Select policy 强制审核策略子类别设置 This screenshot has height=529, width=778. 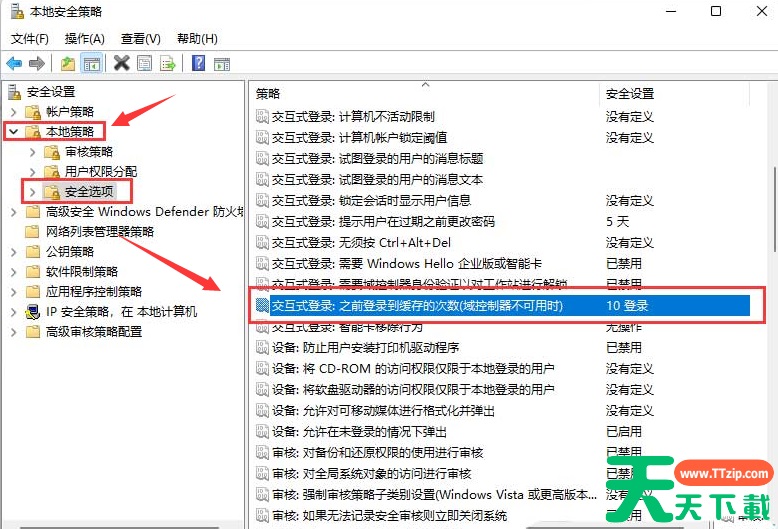(434, 495)
